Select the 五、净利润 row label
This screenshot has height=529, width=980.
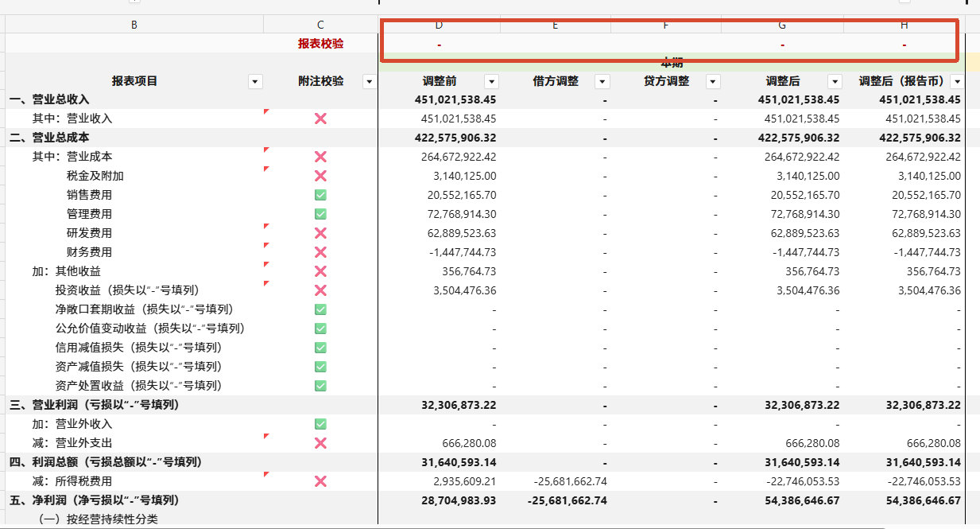(94, 500)
